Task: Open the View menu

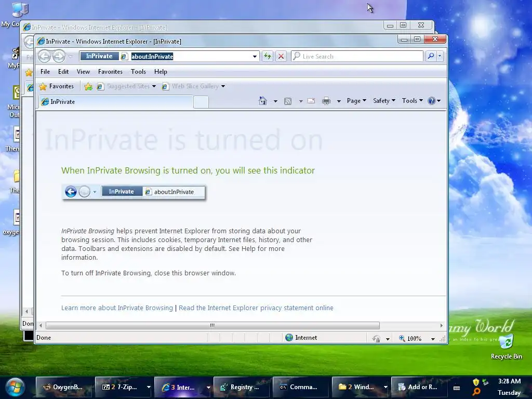Action: [x=83, y=72]
